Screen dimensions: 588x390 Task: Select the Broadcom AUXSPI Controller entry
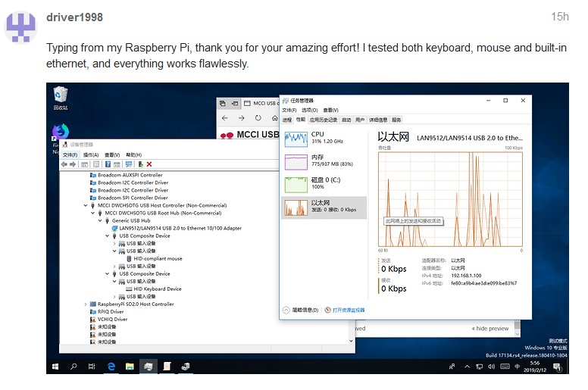pyautogui.click(x=127, y=175)
